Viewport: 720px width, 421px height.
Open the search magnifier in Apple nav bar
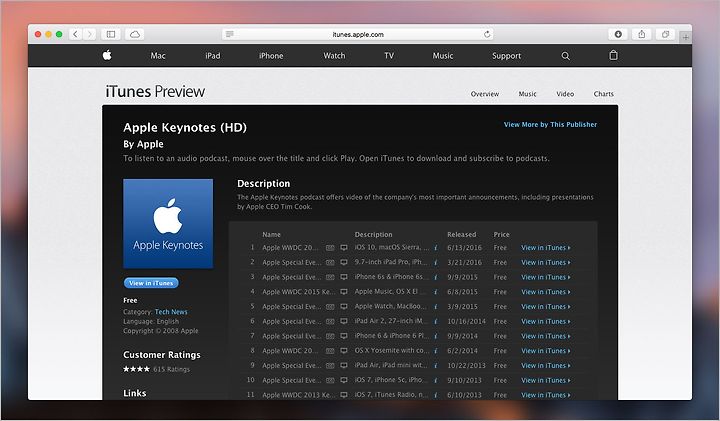tap(565, 56)
